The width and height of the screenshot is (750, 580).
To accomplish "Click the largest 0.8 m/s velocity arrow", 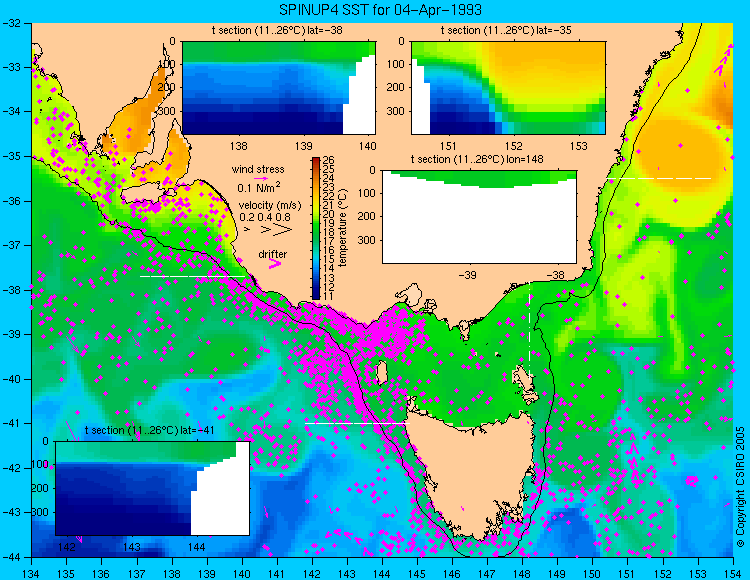I will click(x=282, y=230).
